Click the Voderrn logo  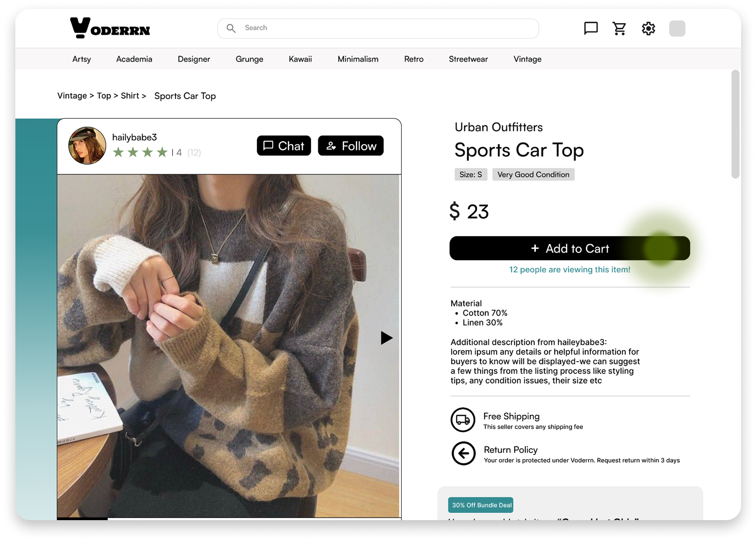pyautogui.click(x=110, y=28)
